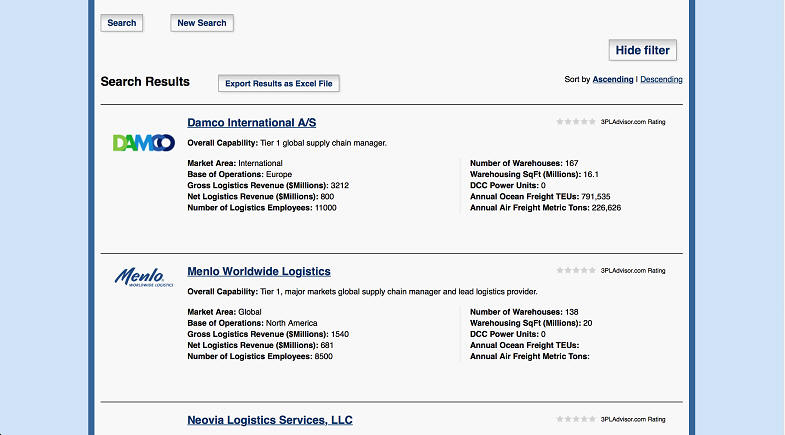Image resolution: width=785 pixels, height=435 pixels.
Task: Select Damco's Market Area 'International'
Action: tap(260, 163)
